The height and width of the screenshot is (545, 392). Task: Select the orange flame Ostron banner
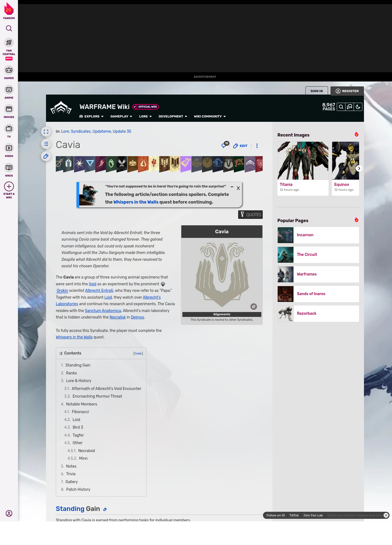[143, 164]
